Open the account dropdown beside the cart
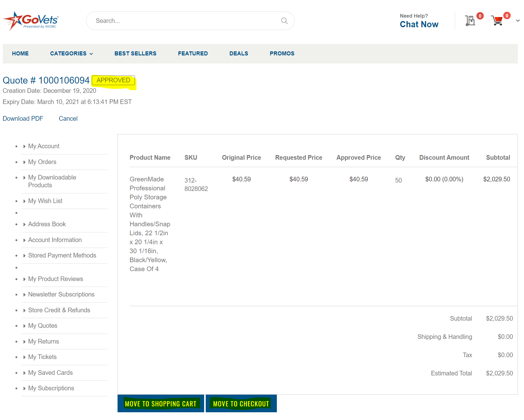 pos(517,20)
